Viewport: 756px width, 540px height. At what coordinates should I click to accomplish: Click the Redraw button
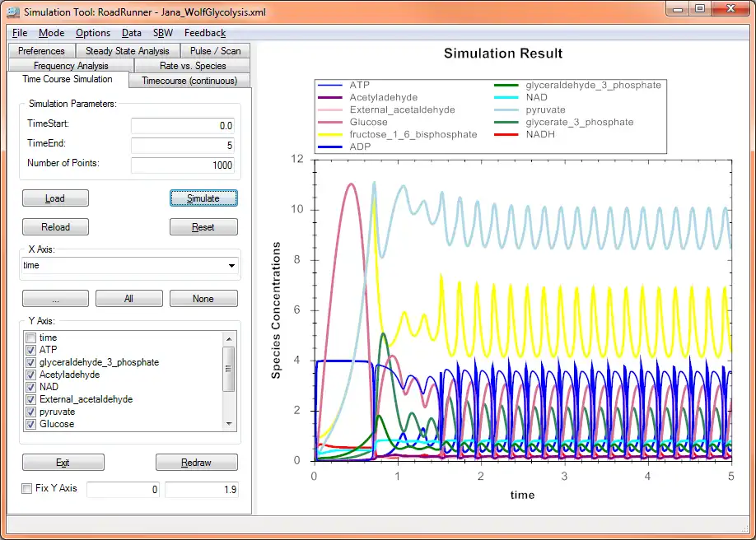coord(196,463)
